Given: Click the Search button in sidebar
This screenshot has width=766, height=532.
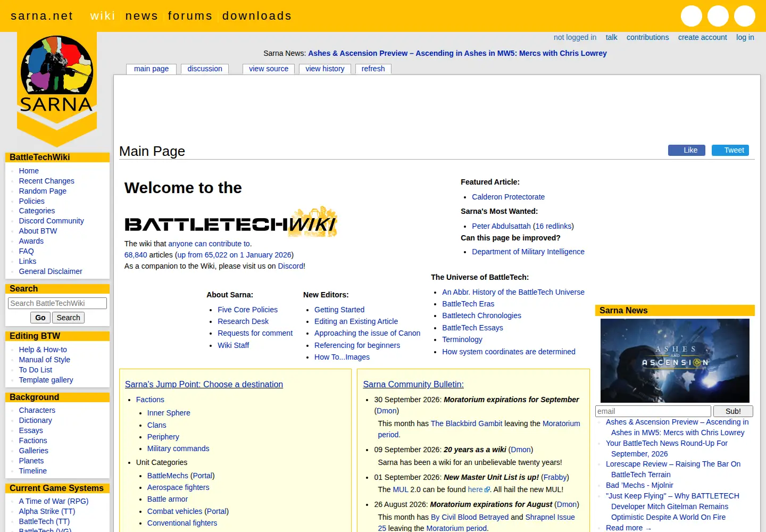Looking at the screenshot, I should tap(69, 318).
